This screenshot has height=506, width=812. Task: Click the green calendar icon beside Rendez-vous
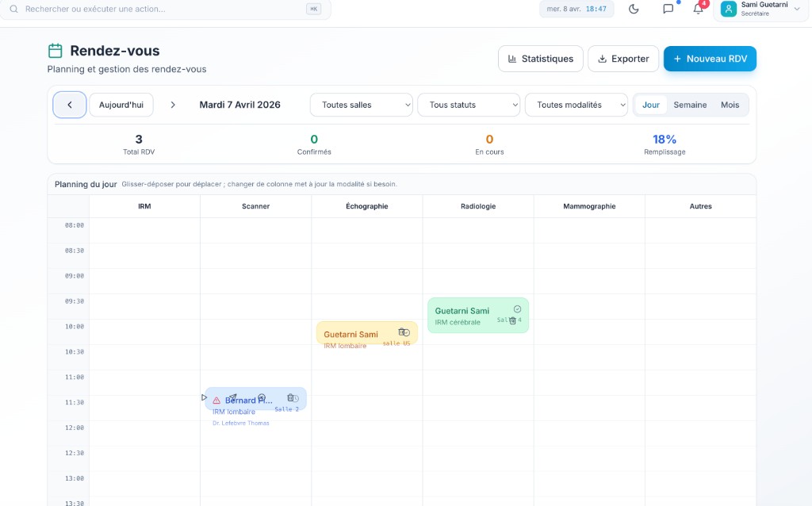coord(56,51)
